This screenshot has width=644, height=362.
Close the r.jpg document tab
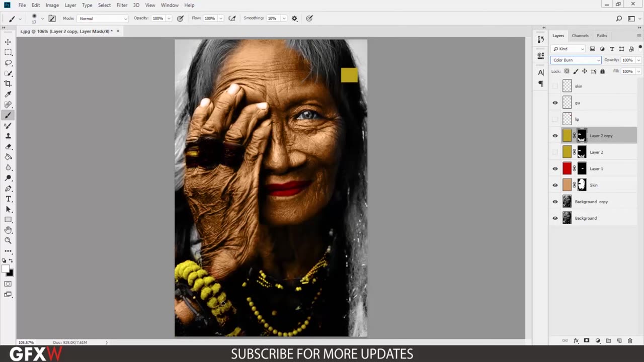tap(118, 31)
